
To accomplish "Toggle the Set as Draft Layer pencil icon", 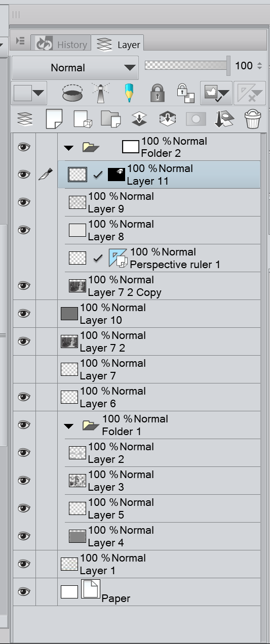I will point(129,93).
